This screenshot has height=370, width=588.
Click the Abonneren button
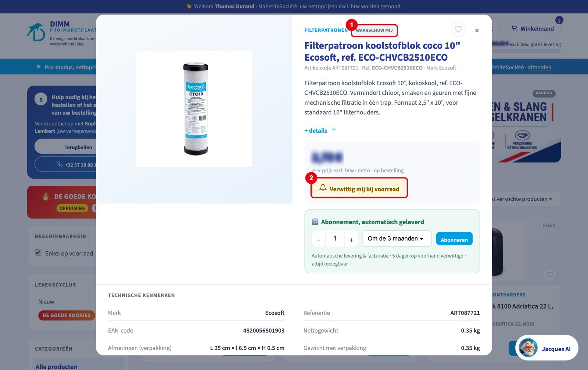point(454,239)
